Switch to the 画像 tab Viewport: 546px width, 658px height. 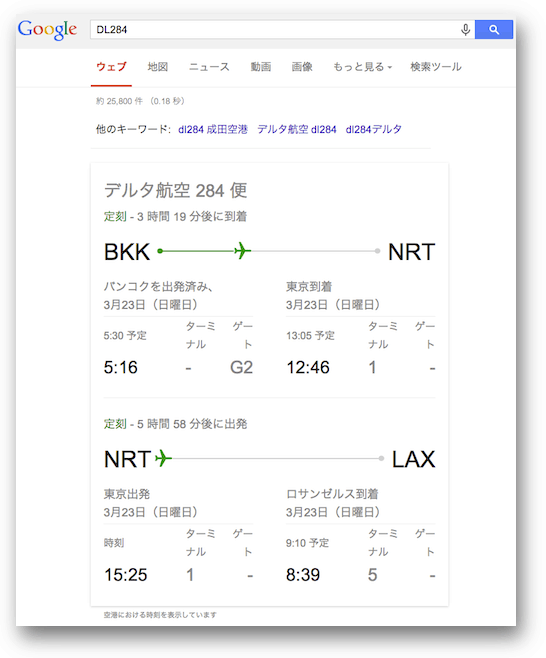coord(302,67)
